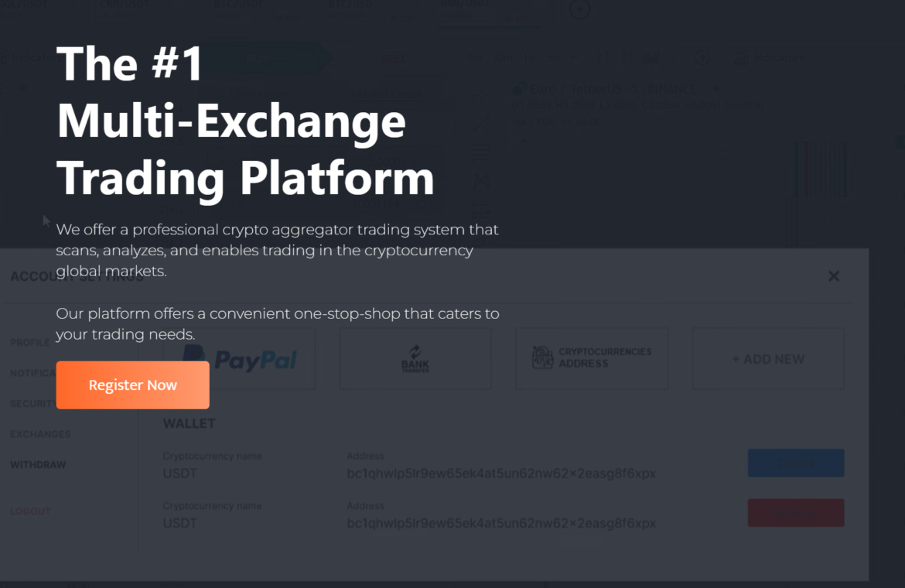Select the trend line drawing tool
905x588 pixels.
click(x=480, y=124)
